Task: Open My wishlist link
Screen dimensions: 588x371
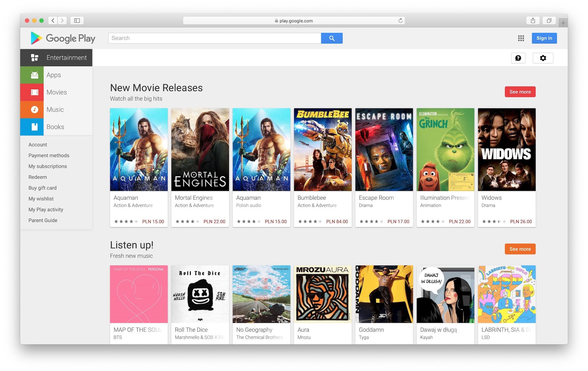Action: coord(41,199)
